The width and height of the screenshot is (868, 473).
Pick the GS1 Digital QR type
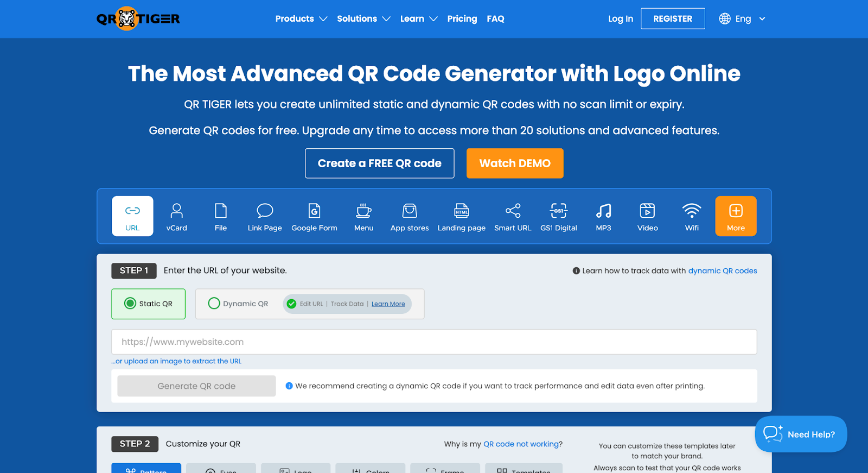559,216
